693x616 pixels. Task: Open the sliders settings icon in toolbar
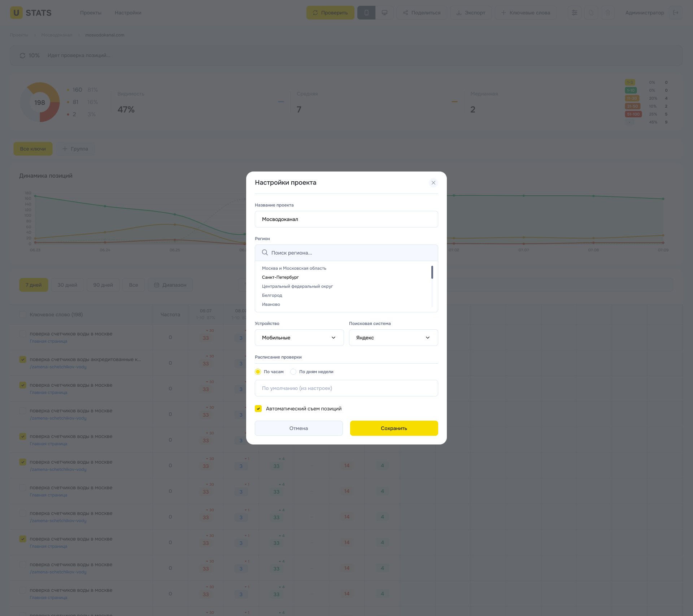(574, 13)
